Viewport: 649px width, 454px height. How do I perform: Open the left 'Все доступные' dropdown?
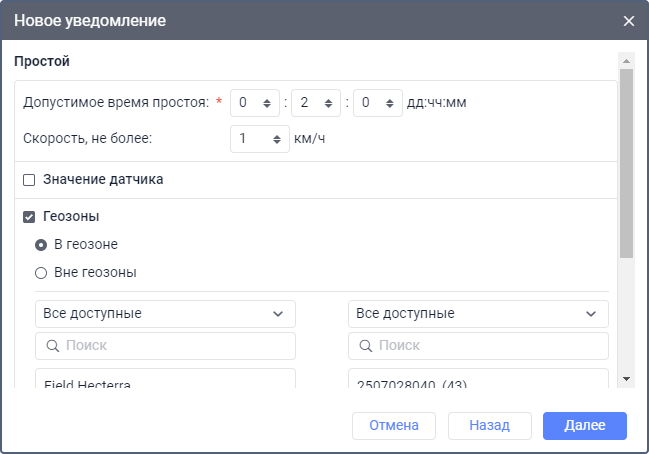click(165, 314)
